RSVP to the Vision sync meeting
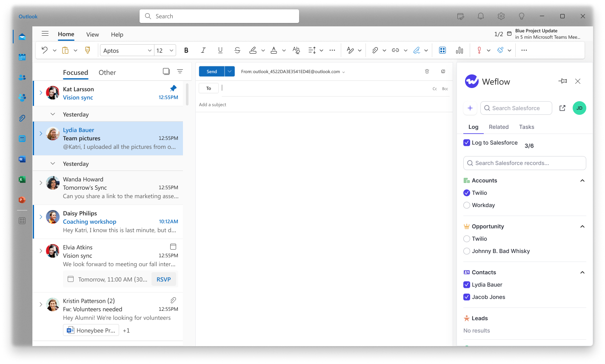Screen dimensions: 605x364 pos(164,279)
